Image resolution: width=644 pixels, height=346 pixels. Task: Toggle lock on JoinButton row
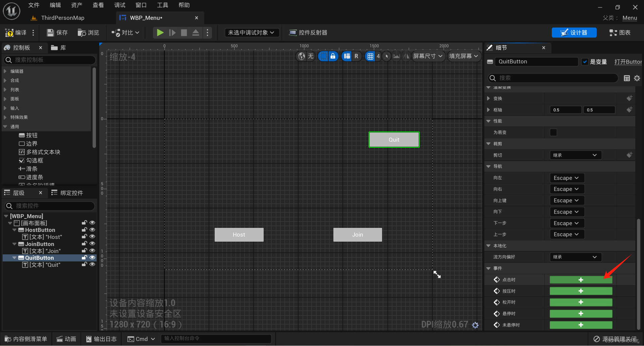(x=84, y=244)
